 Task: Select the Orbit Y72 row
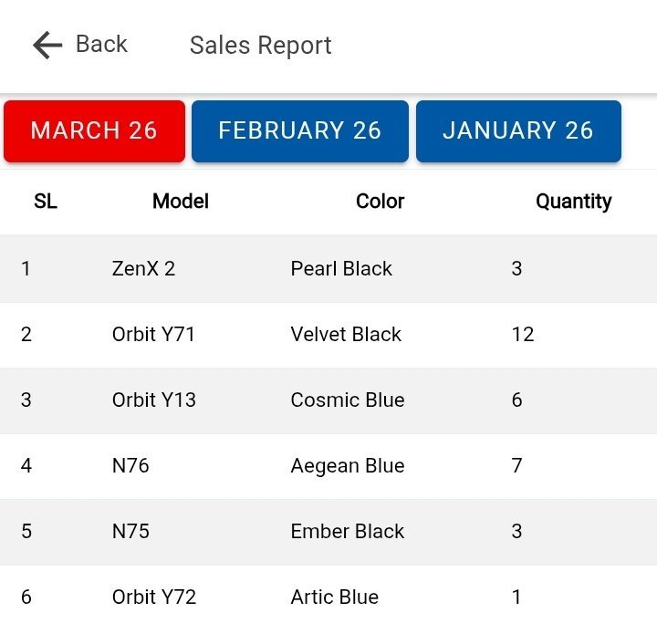tap(153, 597)
